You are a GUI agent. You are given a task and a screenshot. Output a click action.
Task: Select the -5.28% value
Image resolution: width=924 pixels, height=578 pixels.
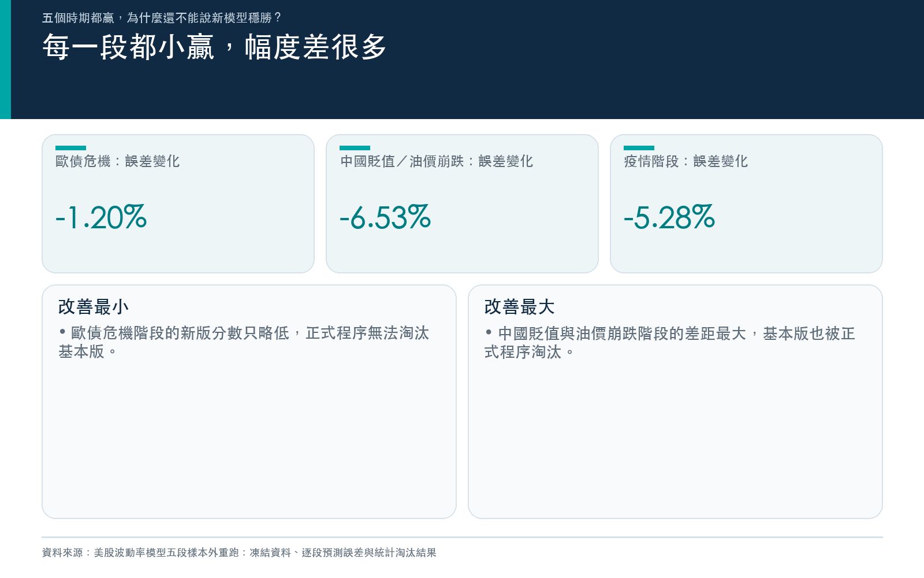click(669, 217)
